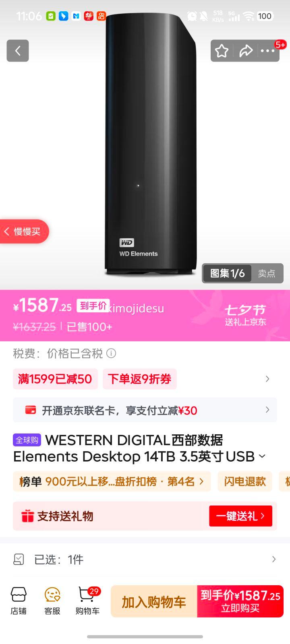Switch to 卖点 tab on image

(x=267, y=273)
